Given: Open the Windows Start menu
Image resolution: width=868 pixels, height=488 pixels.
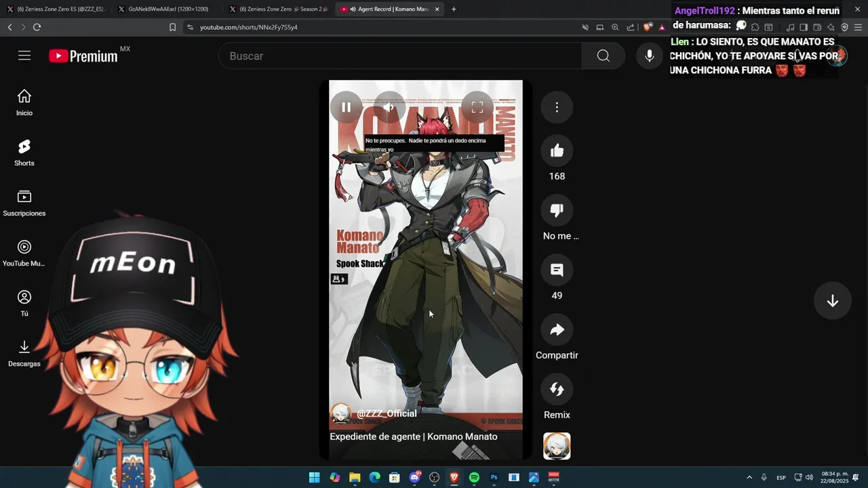Looking at the screenshot, I should pos(315,478).
